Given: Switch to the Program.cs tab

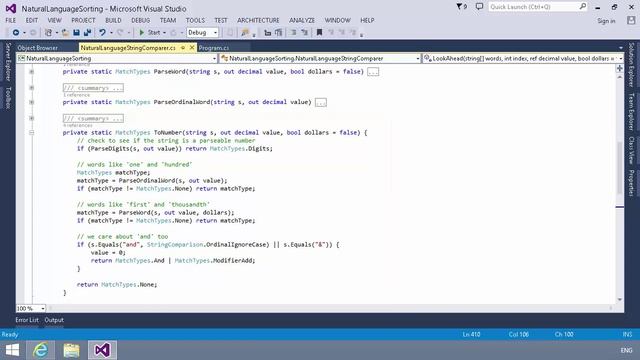Looking at the screenshot, I should (x=214, y=48).
